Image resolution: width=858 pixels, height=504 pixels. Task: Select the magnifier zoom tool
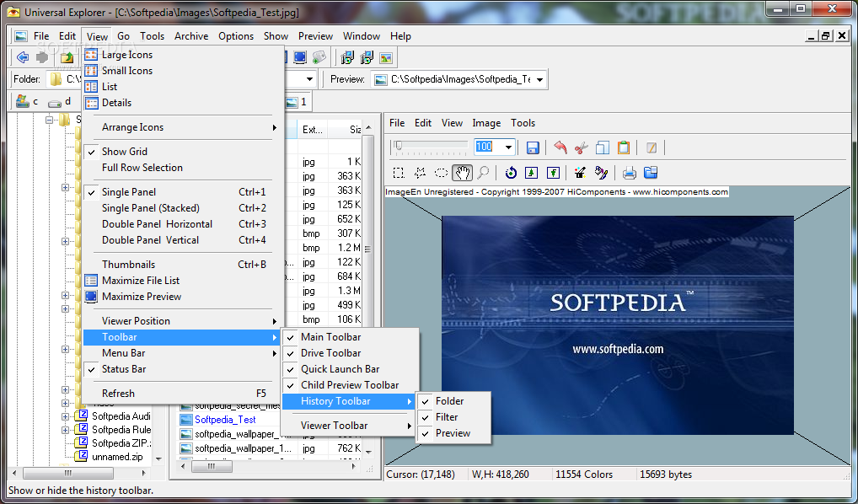[483, 173]
